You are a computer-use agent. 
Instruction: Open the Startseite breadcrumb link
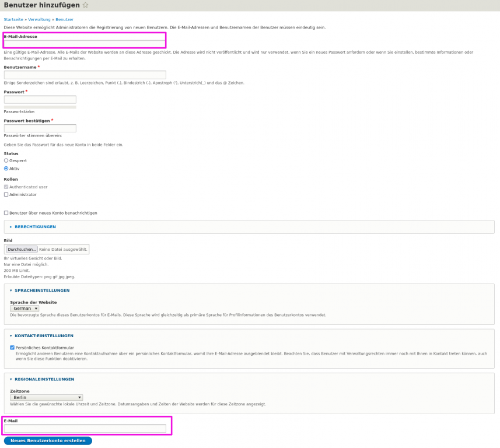tap(13, 19)
